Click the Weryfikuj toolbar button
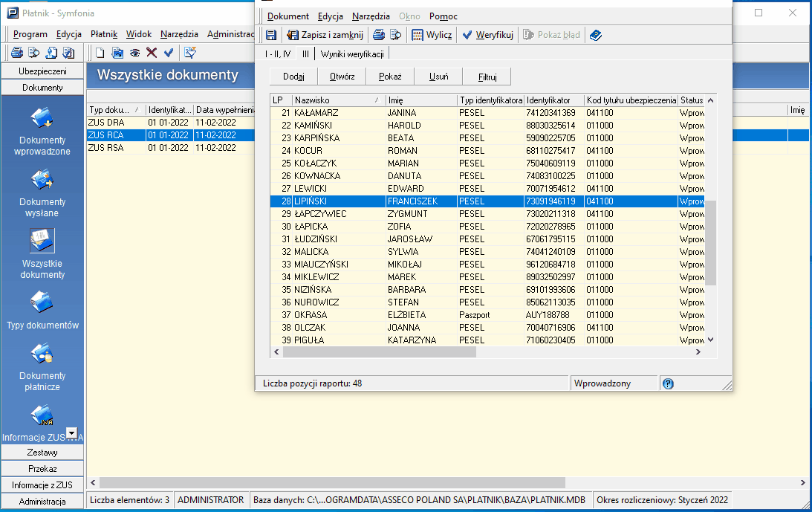812x512 pixels. 488,35
